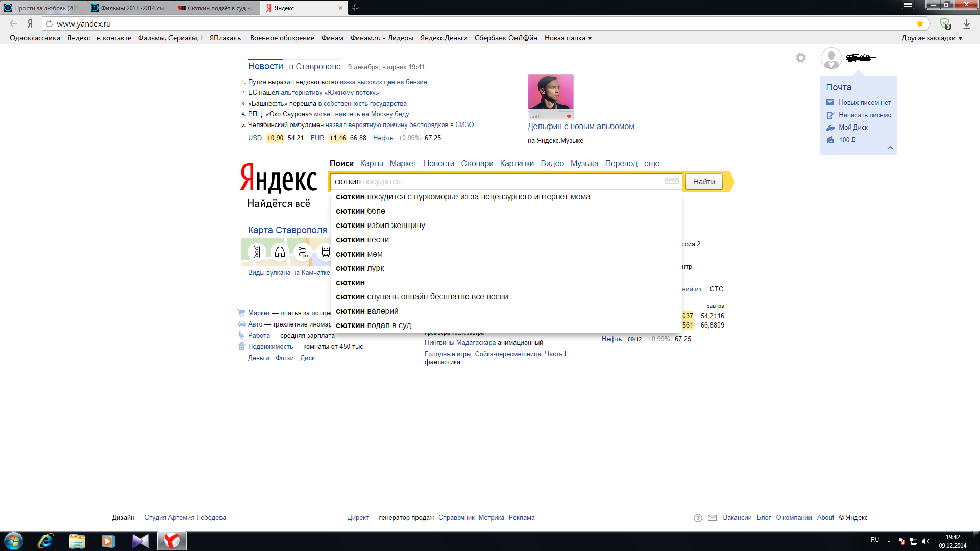The image size is (980, 551).
Task: Reload the page with the refresh icon
Action: click(x=50, y=23)
